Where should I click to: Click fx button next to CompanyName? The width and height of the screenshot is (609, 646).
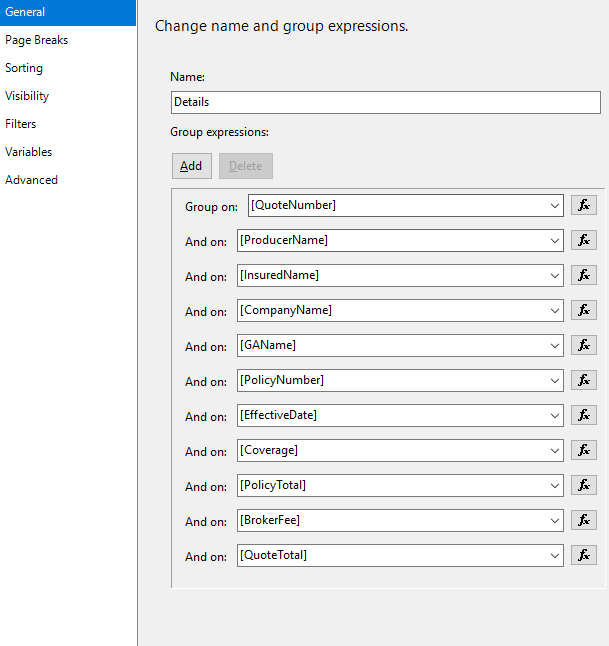pyautogui.click(x=584, y=310)
